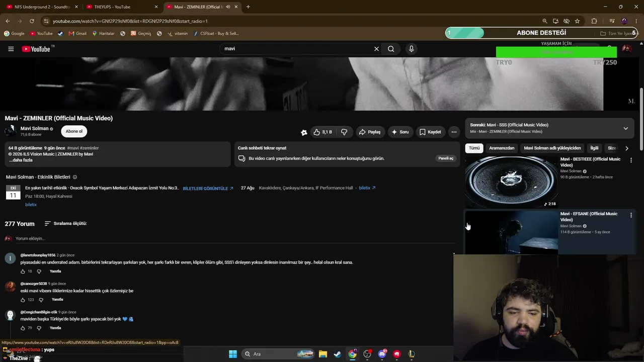The height and width of the screenshot is (362, 644).
Task: Subscribe with the Abone ol button
Action: [74, 131]
